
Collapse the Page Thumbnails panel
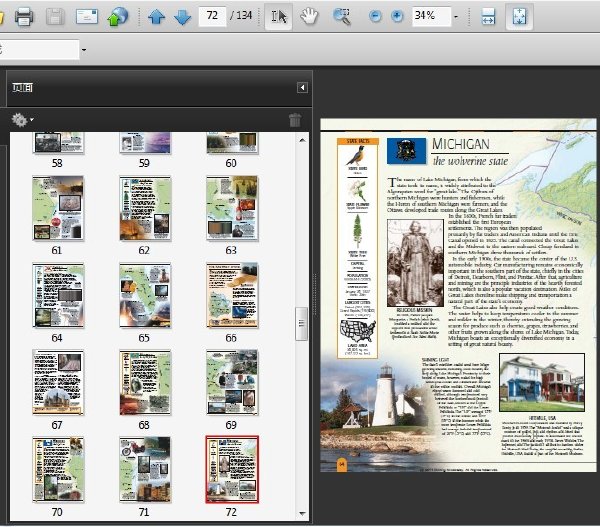(x=302, y=88)
